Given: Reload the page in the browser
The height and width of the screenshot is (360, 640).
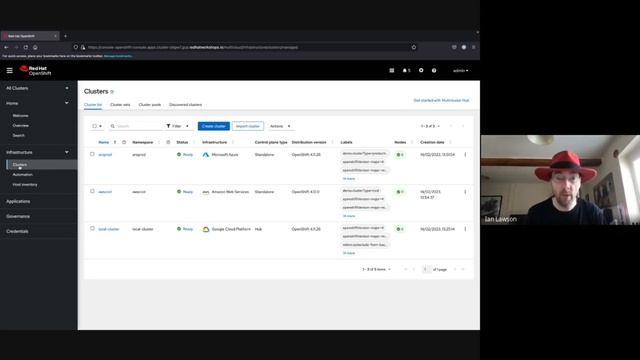Looking at the screenshot, I should pyautogui.click(x=26, y=47).
